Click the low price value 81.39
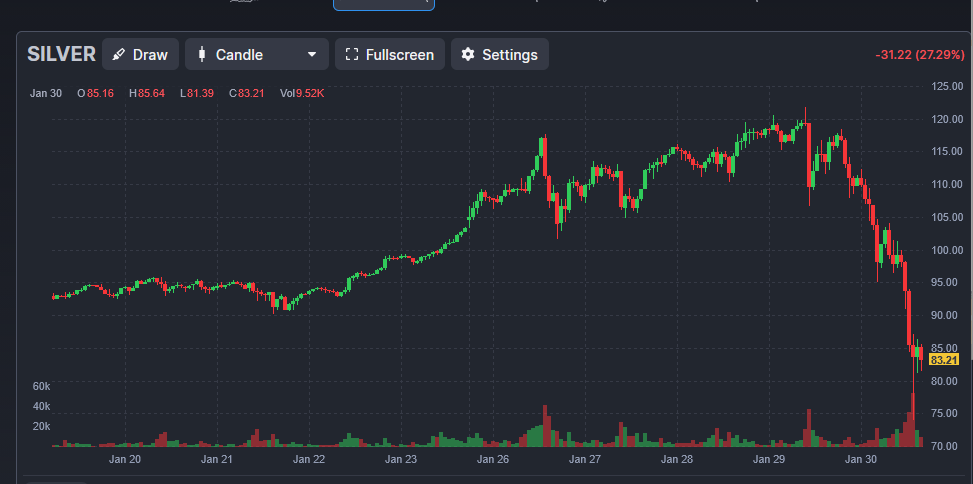This screenshot has height=484, width=973. (x=202, y=94)
